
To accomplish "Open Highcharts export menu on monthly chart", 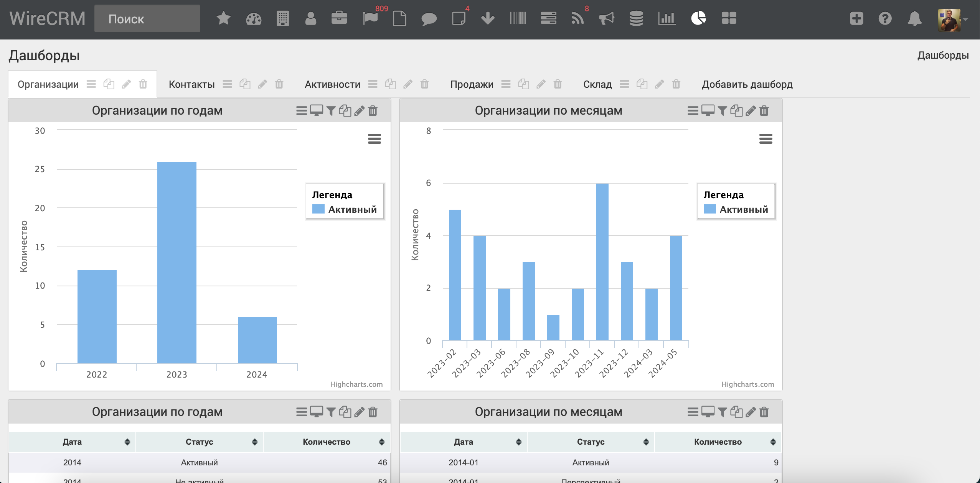I will coord(766,138).
